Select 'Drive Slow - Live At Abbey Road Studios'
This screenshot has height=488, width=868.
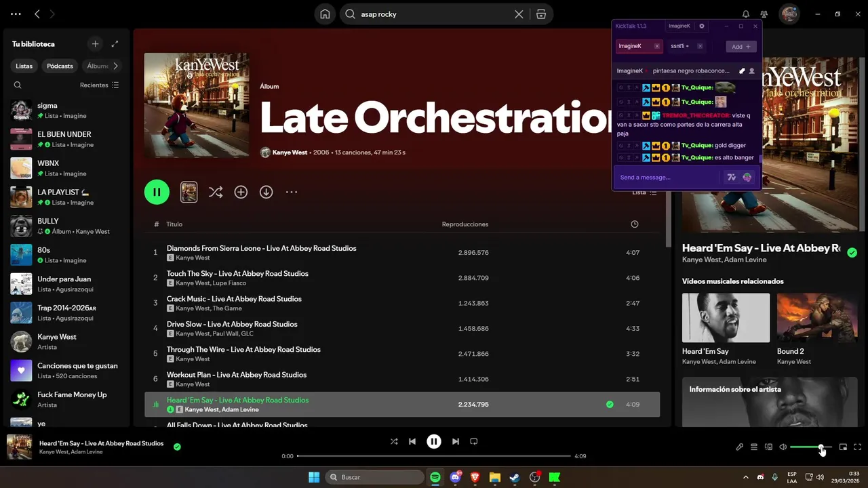(232, 324)
